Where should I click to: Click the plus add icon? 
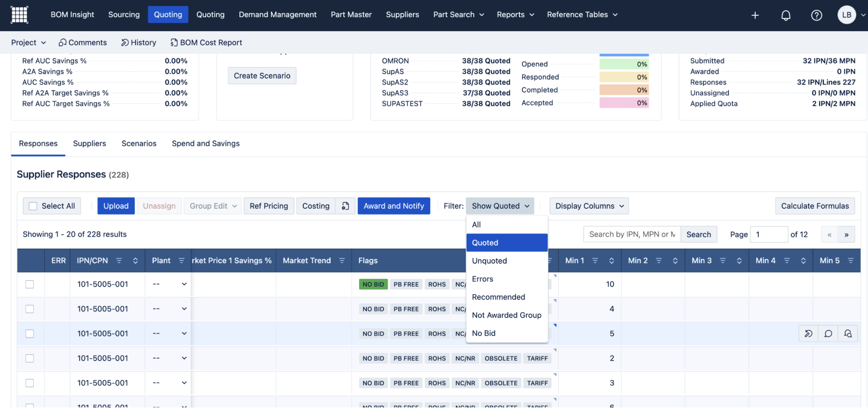pyautogui.click(x=755, y=15)
